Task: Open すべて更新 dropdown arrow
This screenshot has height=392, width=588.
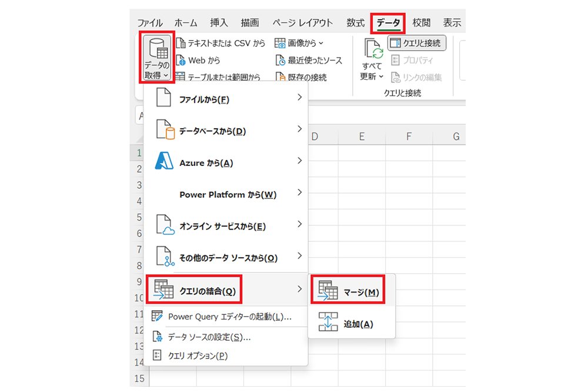Action: pos(381,77)
